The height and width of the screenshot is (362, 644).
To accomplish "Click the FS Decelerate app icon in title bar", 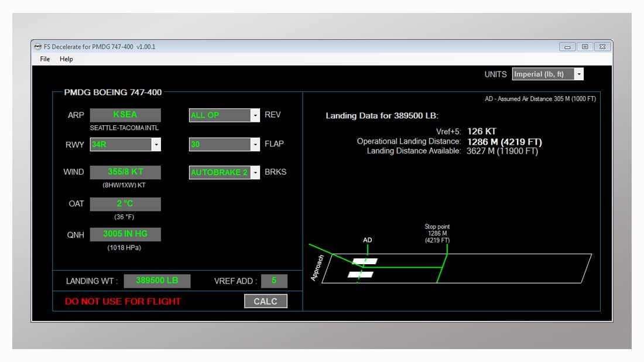I will (x=38, y=47).
